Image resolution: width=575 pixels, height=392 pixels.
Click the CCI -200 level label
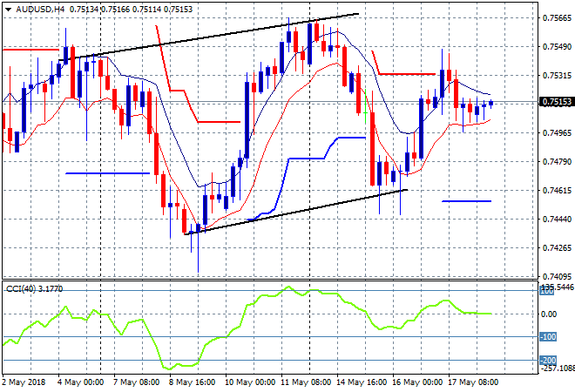548,360
